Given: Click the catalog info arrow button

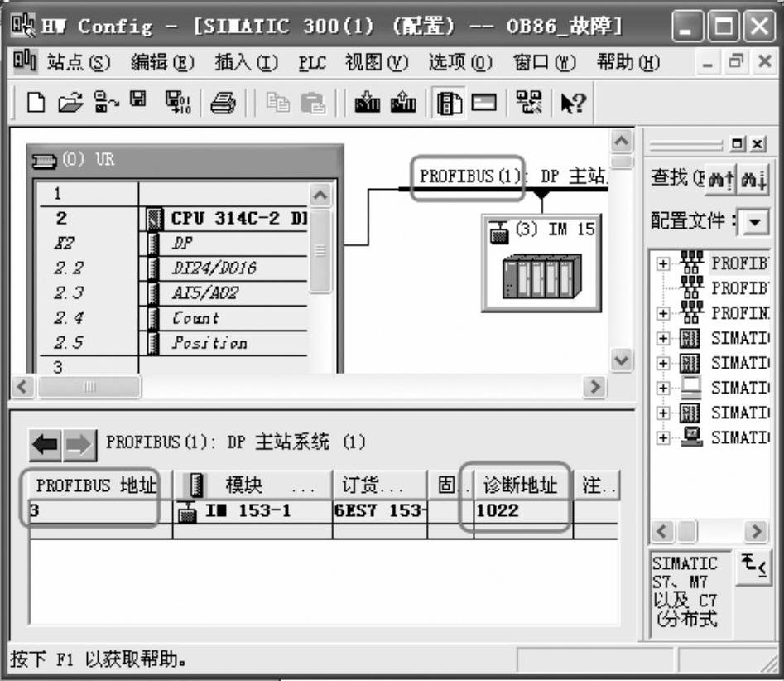Looking at the screenshot, I should click(753, 567).
